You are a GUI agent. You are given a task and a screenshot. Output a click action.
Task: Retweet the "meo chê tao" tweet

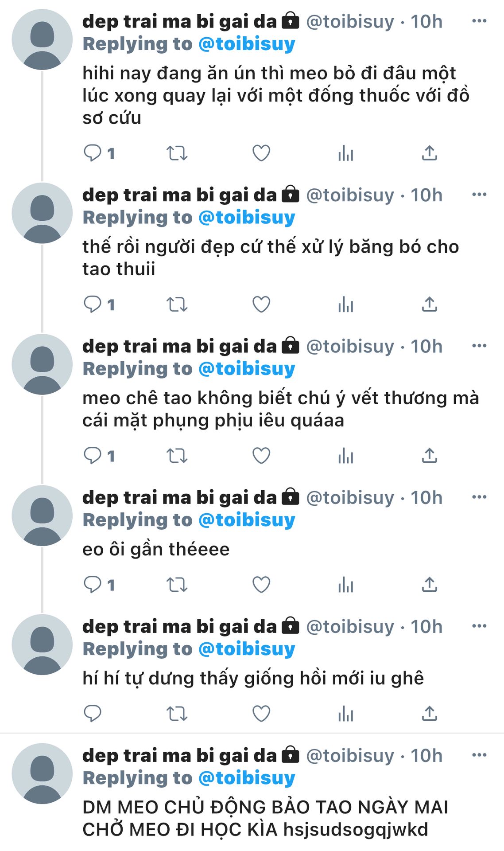(177, 456)
